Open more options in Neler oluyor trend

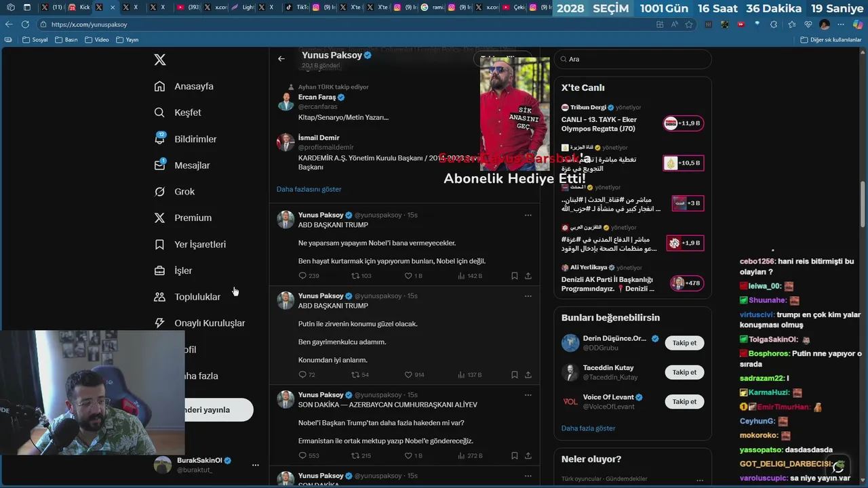(x=700, y=480)
